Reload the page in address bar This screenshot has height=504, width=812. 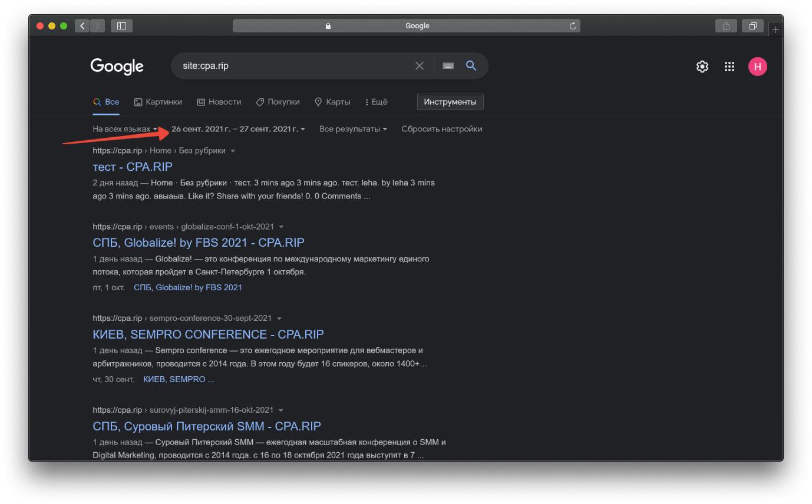coord(572,26)
